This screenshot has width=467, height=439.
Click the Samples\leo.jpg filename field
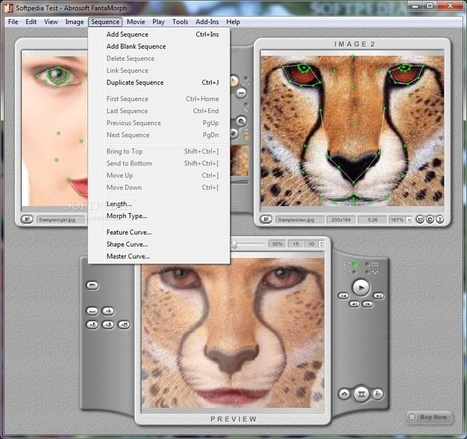coord(300,220)
